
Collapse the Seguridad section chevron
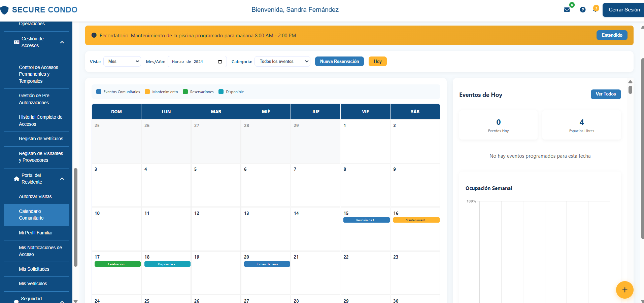coord(62,301)
